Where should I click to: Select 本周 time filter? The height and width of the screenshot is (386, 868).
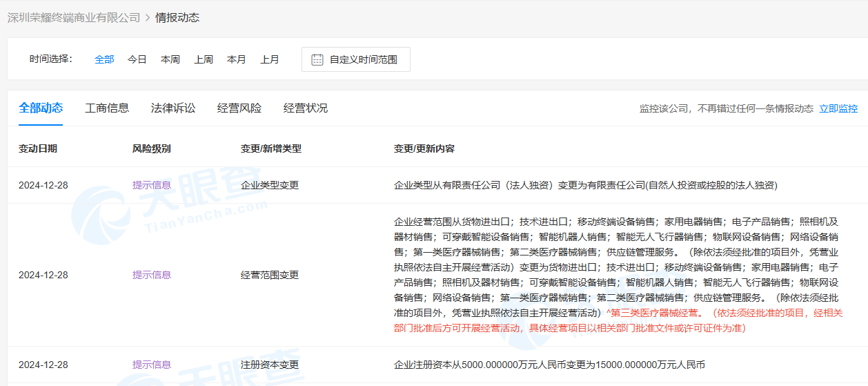click(x=170, y=59)
